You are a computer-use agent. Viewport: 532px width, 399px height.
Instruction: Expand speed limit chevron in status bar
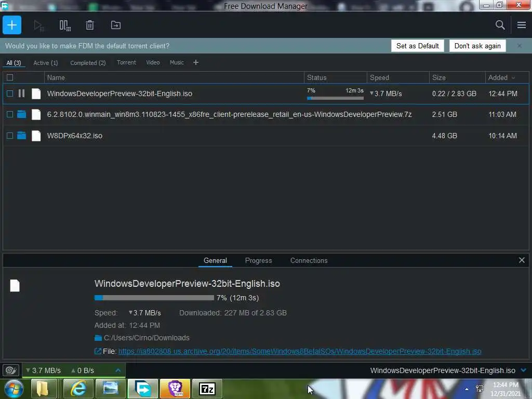(x=118, y=370)
